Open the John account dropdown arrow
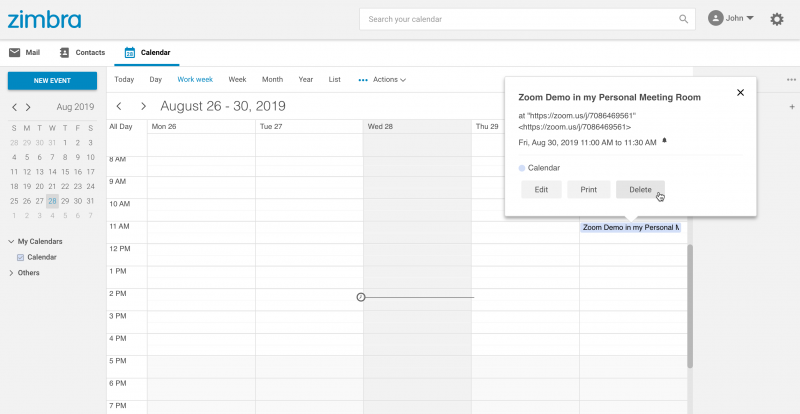 click(749, 18)
